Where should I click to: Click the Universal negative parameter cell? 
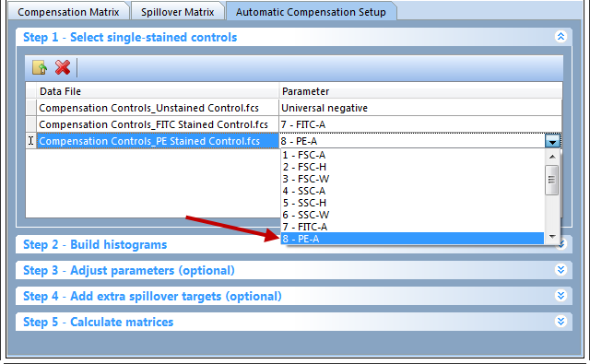420,108
